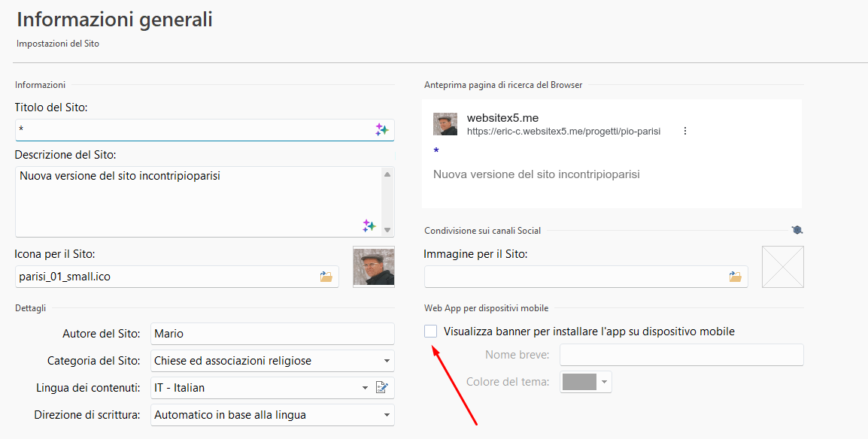Click the Autore del Sito field containing Mario
The image size is (868, 439).
[x=272, y=334]
